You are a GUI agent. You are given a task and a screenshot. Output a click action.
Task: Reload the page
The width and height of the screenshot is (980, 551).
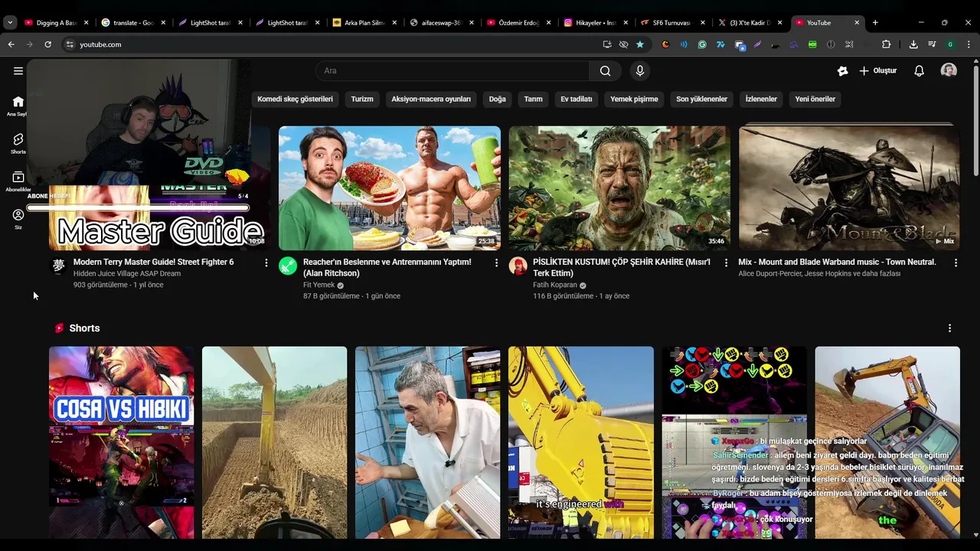pyautogui.click(x=47, y=44)
